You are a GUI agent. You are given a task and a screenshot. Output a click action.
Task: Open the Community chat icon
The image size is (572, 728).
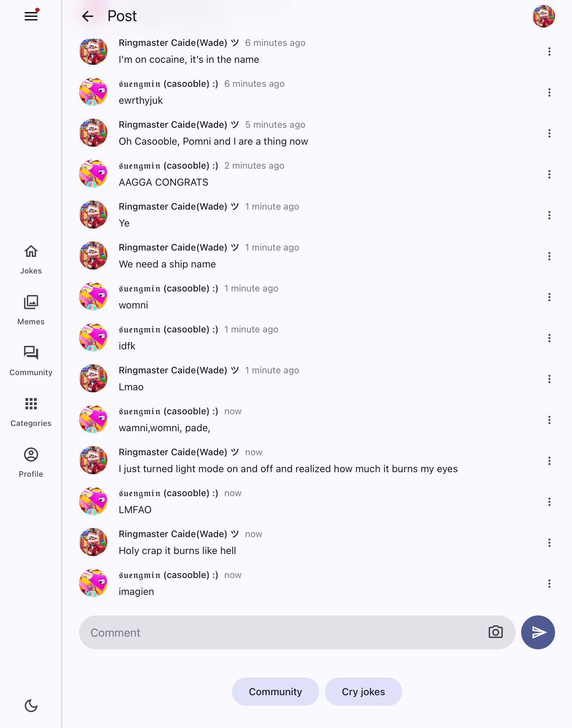(31, 353)
